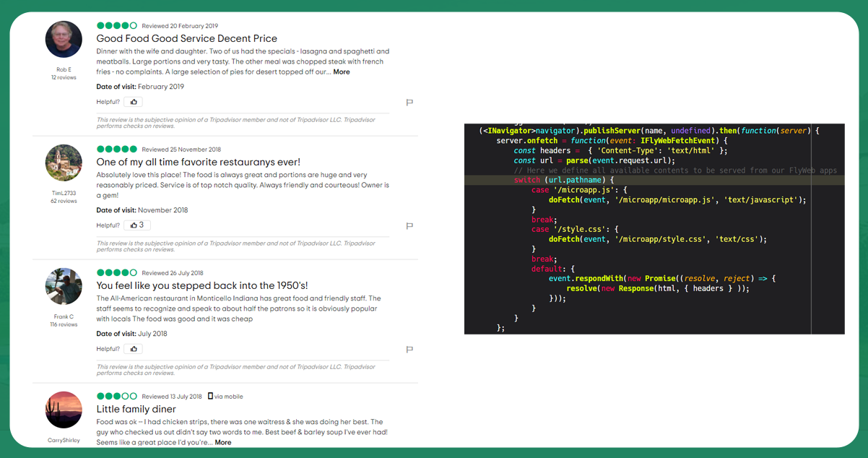The image size is (868, 458).
Task: View Frank C's profile photo
Action: coord(64,286)
